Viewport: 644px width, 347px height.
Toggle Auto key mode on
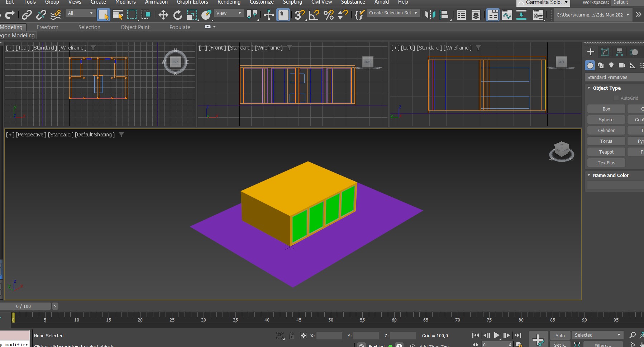point(560,336)
